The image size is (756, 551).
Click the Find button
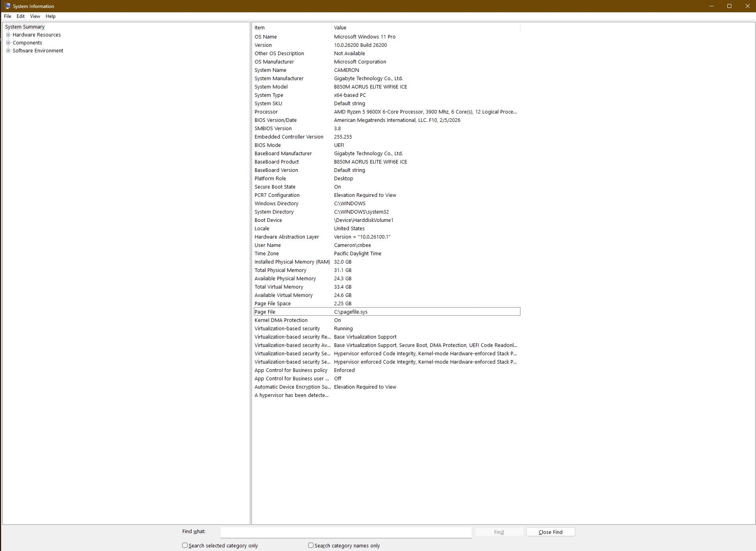(x=499, y=532)
